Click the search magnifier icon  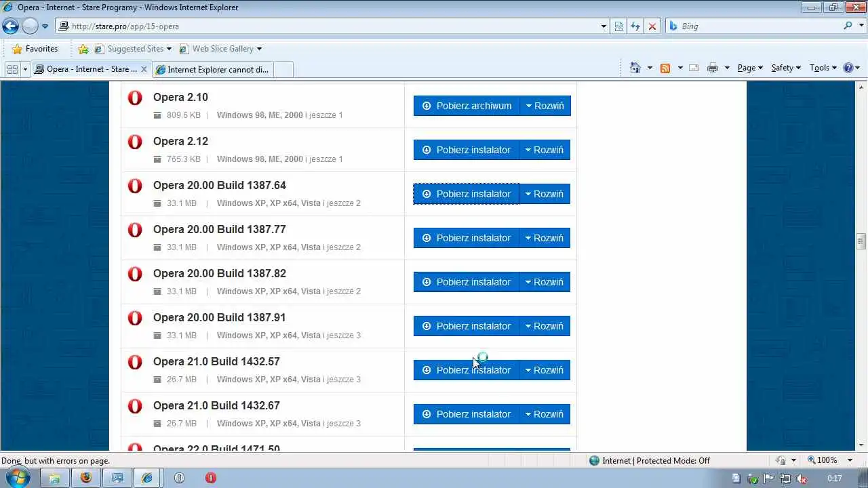[x=848, y=26]
